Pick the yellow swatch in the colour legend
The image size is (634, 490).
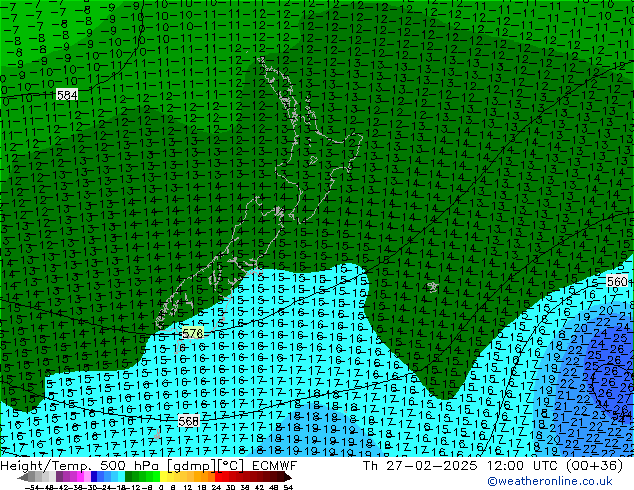(x=163, y=476)
